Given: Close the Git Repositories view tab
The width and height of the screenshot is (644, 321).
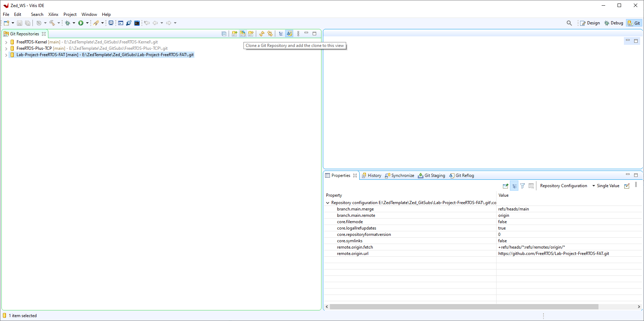Looking at the screenshot, I should pyautogui.click(x=44, y=34).
